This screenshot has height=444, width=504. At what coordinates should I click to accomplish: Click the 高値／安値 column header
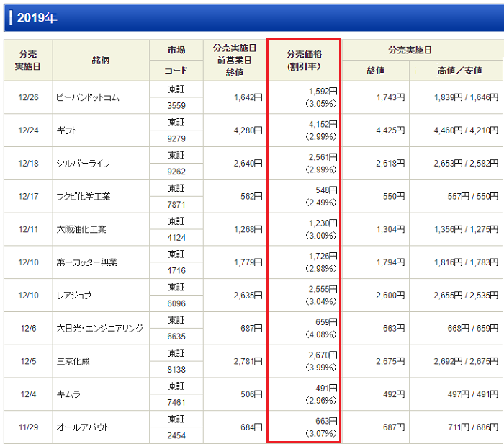tap(459, 71)
